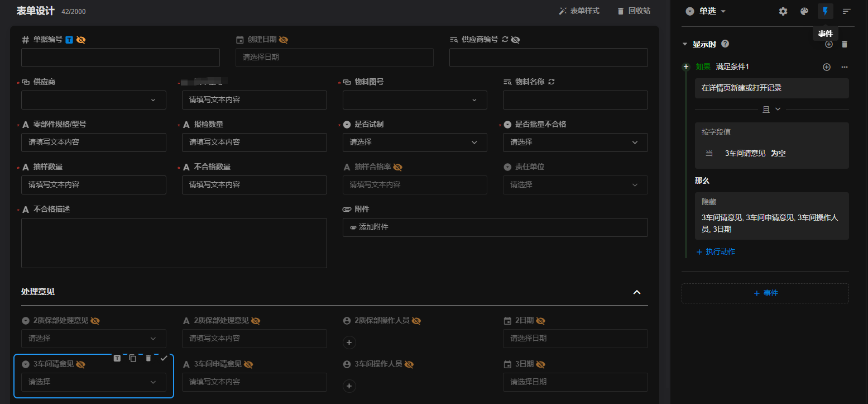Viewport: 868px width, 404px height.
Task: Toggle hidden eye icon on 创建日期
Action: click(284, 40)
